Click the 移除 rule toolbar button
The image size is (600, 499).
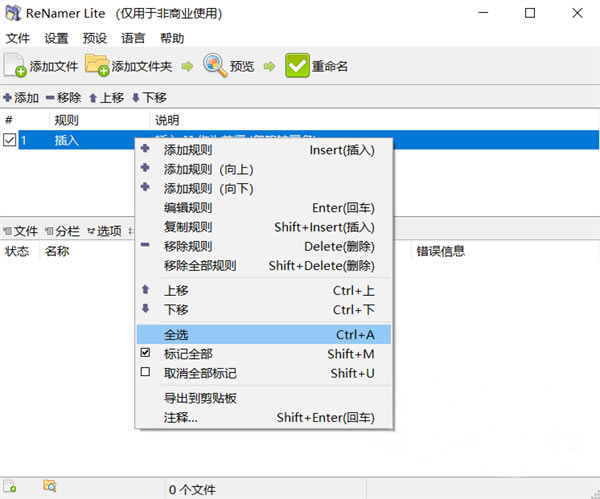click(x=64, y=98)
